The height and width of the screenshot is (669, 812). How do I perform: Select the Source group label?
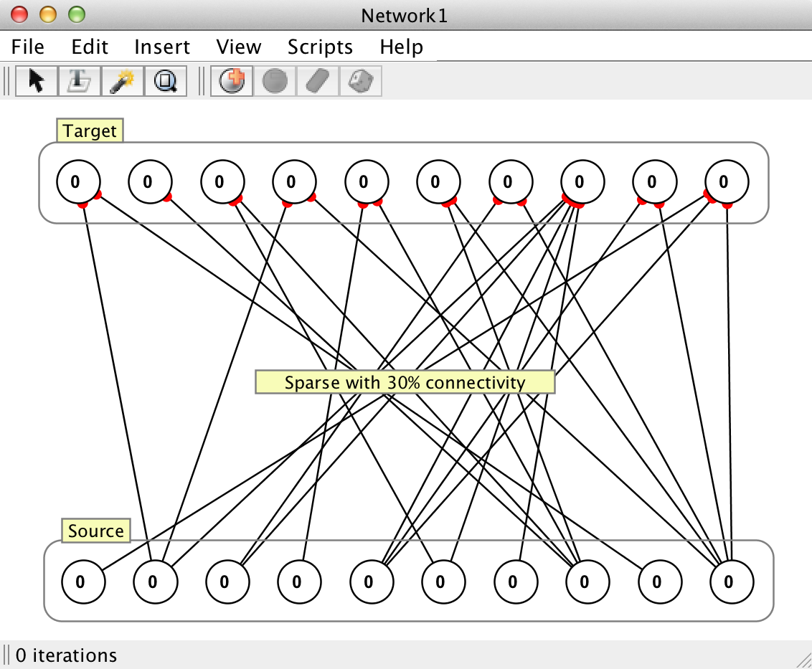tap(95, 531)
